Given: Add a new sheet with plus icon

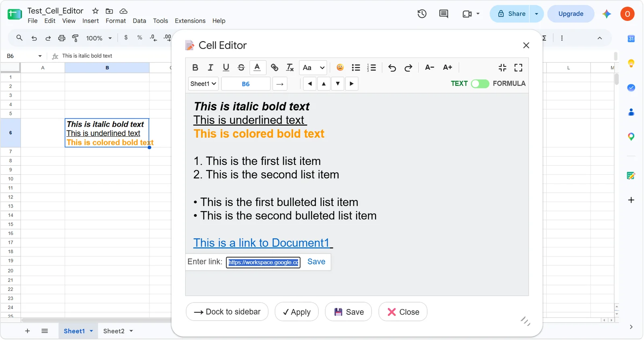Looking at the screenshot, I should pyautogui.click(x=27, y=331).
